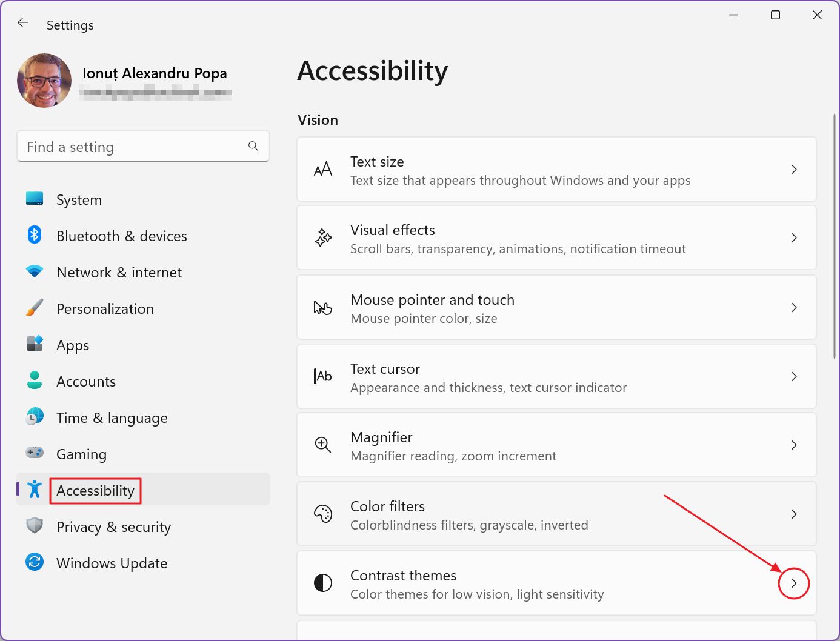The image size is (840, 641).
Task: Select System in sidebar
Action: pyautogui.click(x=144, y=199)
